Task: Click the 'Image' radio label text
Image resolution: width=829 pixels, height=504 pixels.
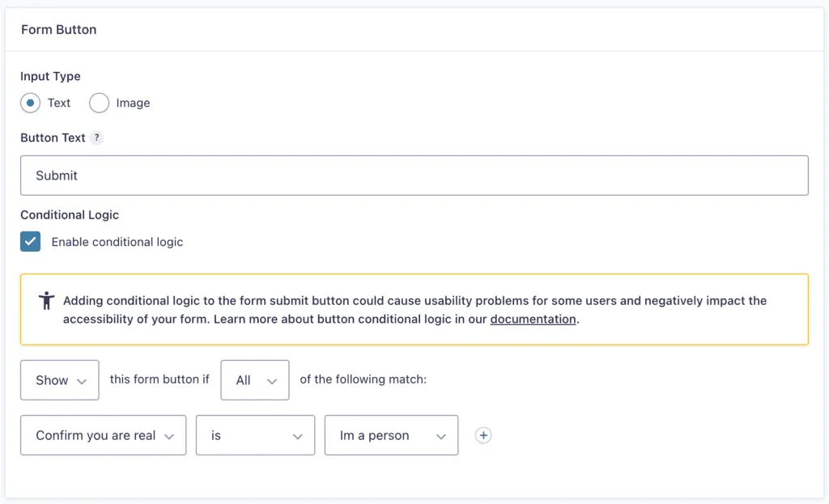Action: 134,103
